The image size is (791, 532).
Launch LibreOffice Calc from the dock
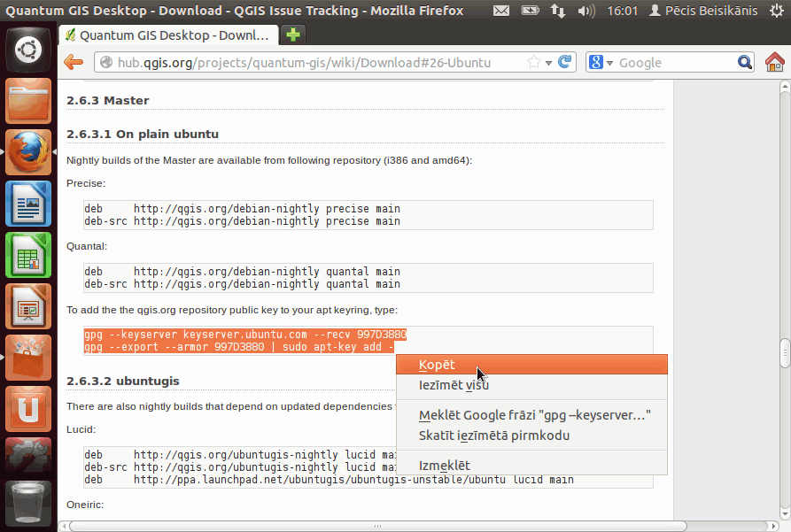[x=28, y=255]
